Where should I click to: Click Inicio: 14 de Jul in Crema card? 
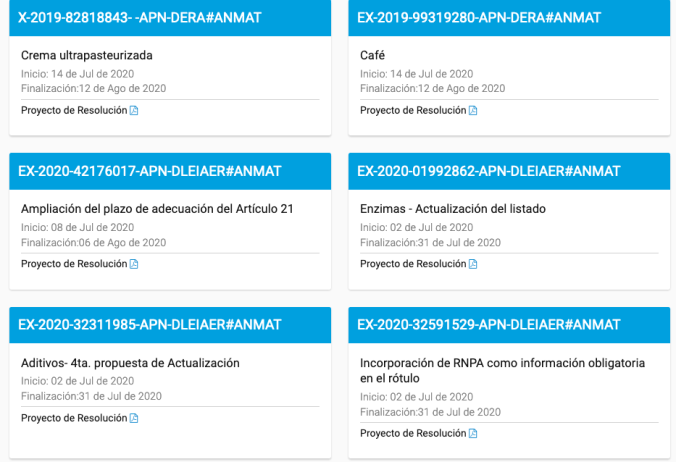78,74
